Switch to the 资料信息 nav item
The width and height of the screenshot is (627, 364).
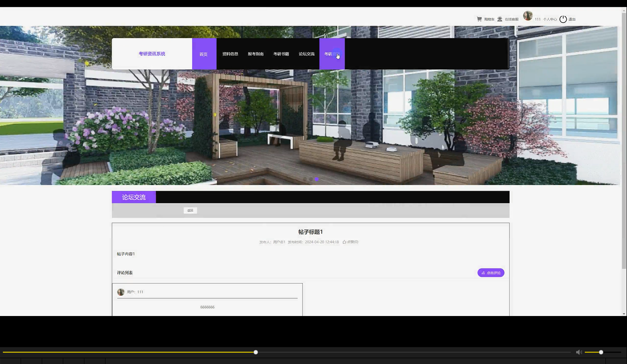[x=230, y=54]
